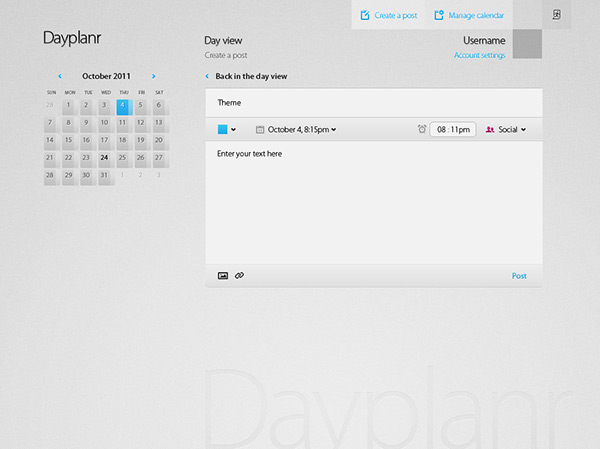Select October 19 in the calendar

pos(142,142)
